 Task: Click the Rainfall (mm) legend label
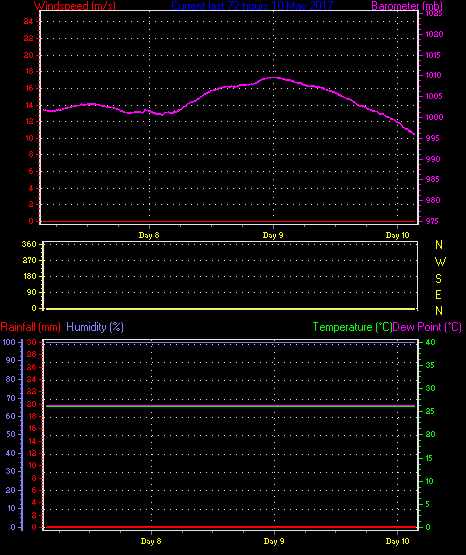coord(30,327)
